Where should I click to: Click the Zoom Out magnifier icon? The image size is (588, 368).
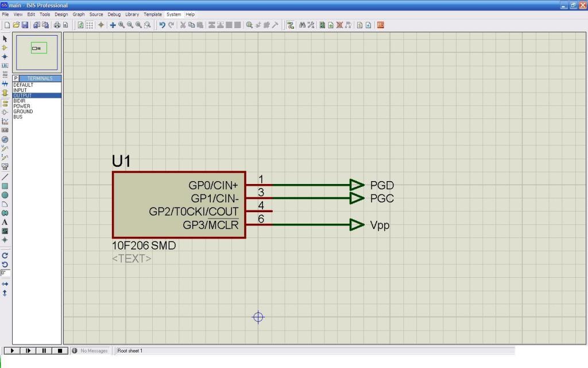[x=130, y=25]
